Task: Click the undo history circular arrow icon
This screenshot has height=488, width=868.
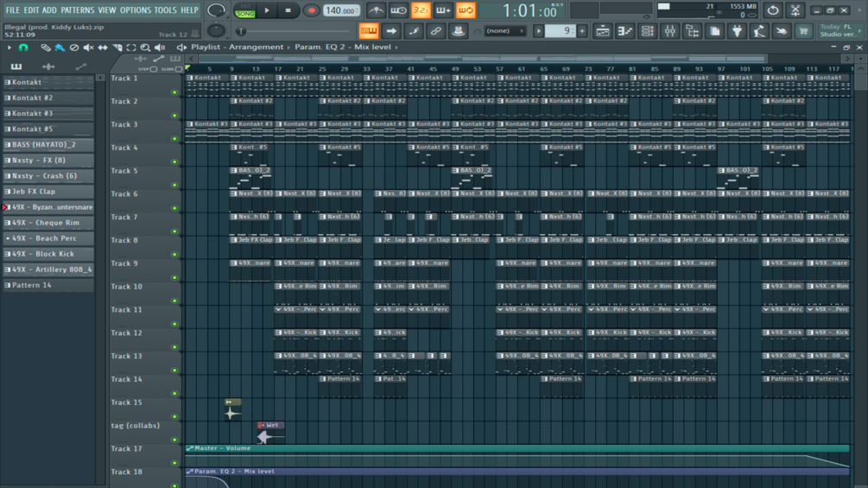Action: point(773,10)
